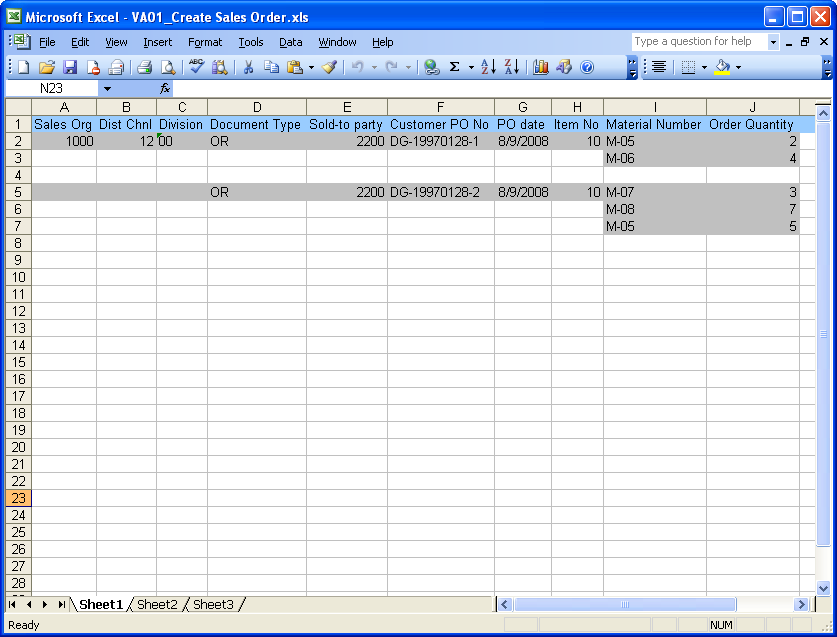
Task: Apply the yellow Fill Color bucket
Action: pos(722,67)
